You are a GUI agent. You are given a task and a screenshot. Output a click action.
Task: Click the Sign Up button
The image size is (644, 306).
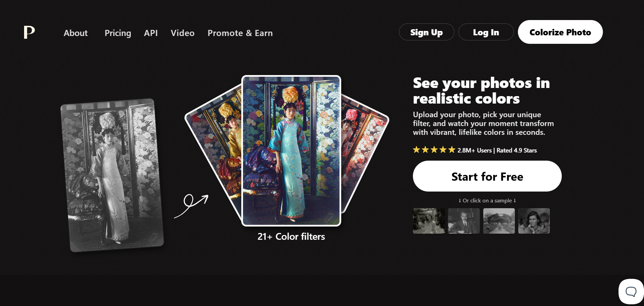point(427,32)
